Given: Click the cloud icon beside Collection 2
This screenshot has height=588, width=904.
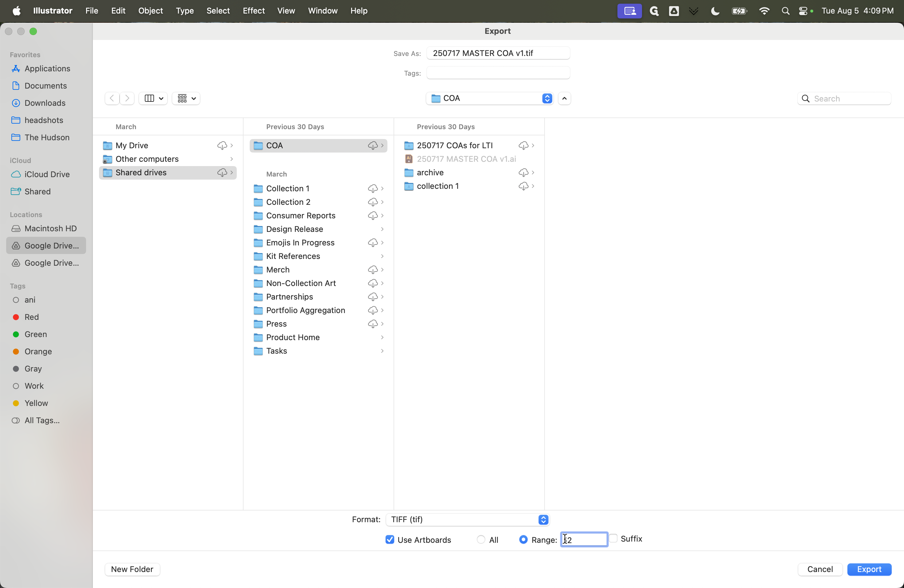Looking at the screenshot, I should tap(373, 202).
